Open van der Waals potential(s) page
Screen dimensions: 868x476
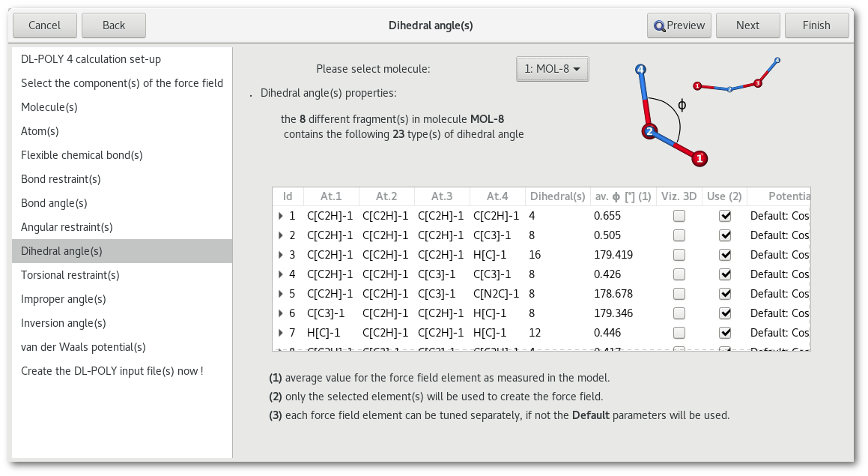coord(83,347)
